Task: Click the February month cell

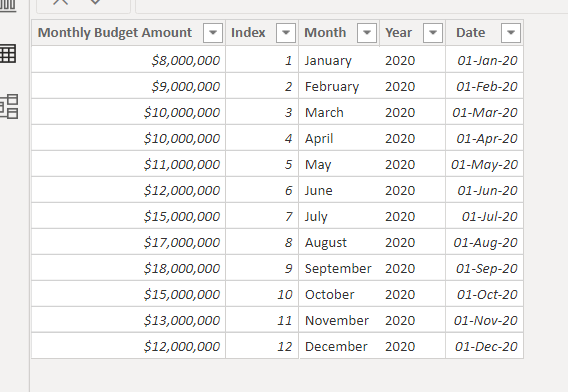Action: pos(339,86)
